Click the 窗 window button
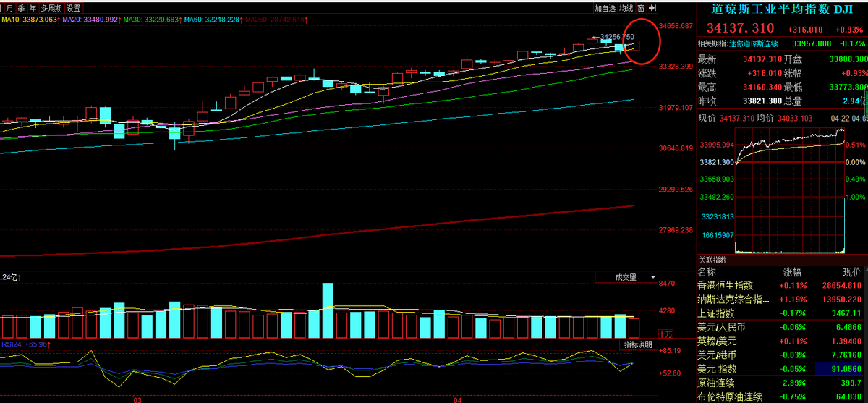Screen dimensions: 868x403 (x=641, y=8)
